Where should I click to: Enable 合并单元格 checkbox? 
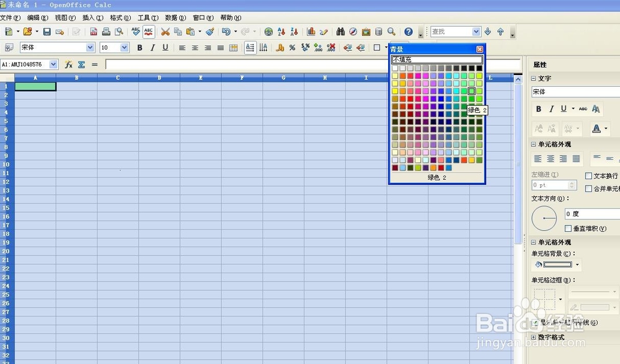(588, 189)
